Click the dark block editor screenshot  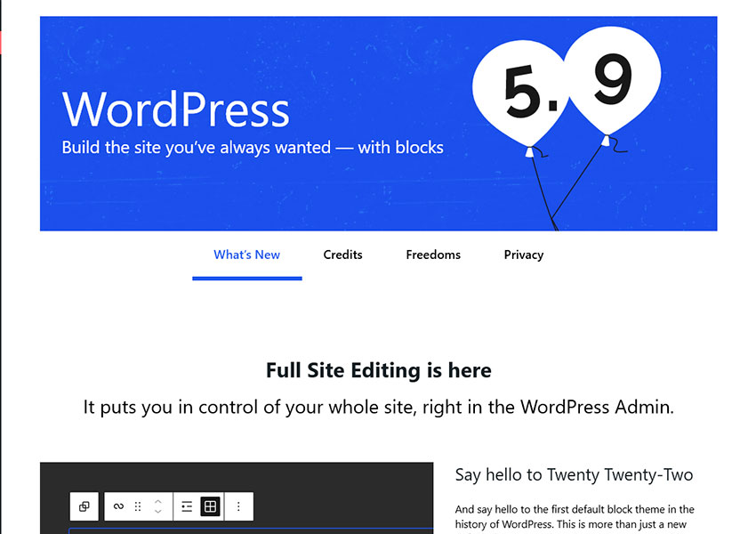(x=237, y=498)
